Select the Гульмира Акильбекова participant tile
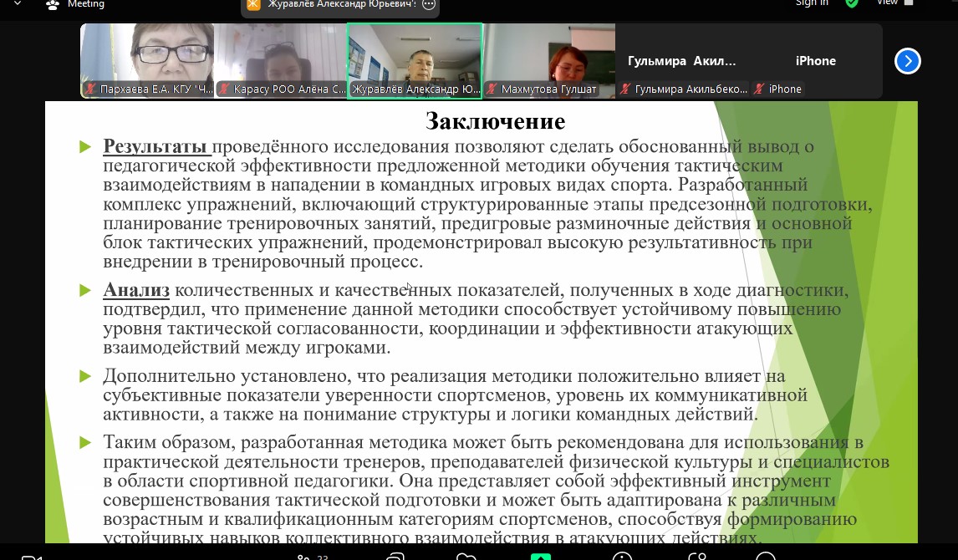The image size is (958, 560). click(x=682, y=61)
